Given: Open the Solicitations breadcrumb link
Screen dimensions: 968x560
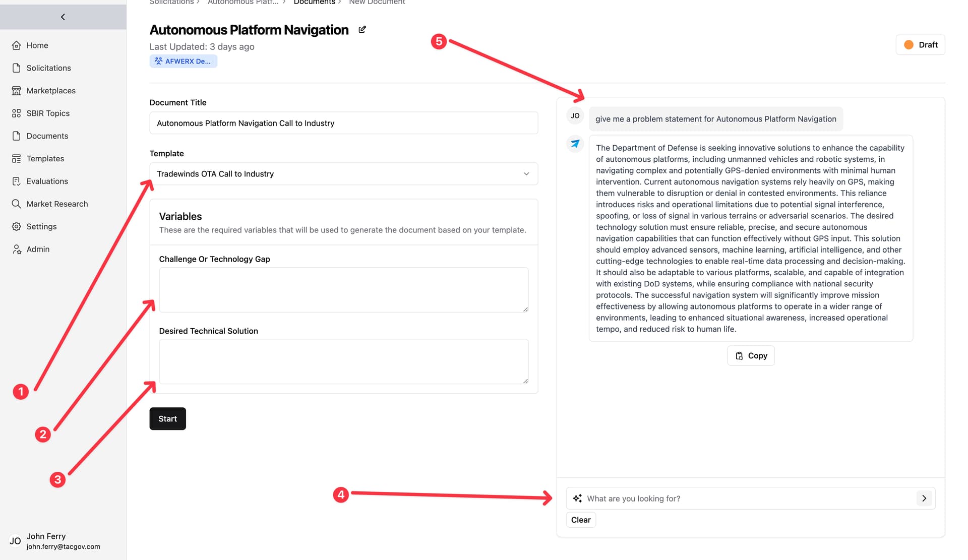Looking at the screenshot, I should [x=171, y=3].
